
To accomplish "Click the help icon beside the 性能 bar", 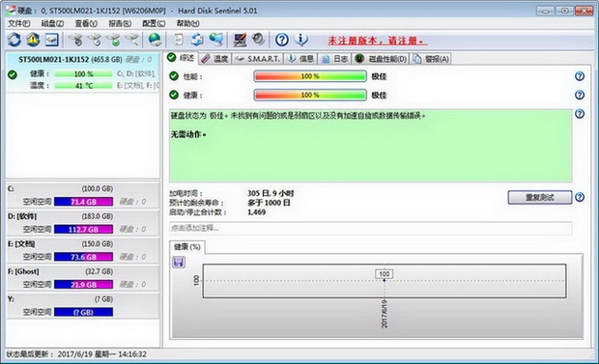I will click(580, 76).
